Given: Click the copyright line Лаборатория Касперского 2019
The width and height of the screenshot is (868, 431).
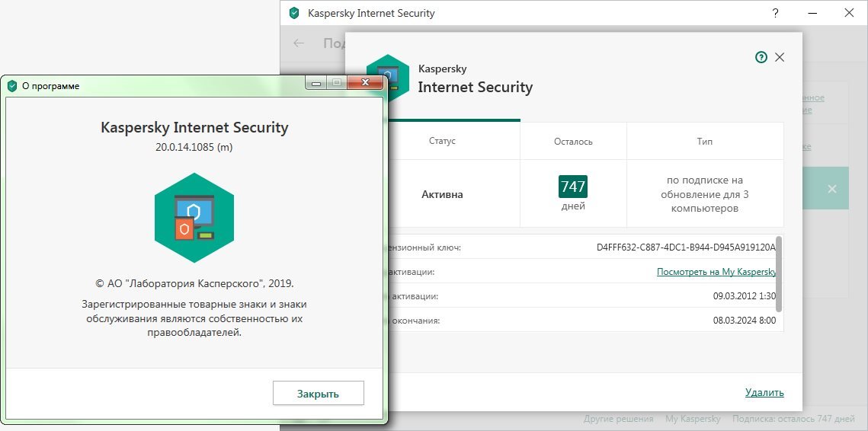Looking at the screenshot, I should pyautogui.click(x=194, y=283).
